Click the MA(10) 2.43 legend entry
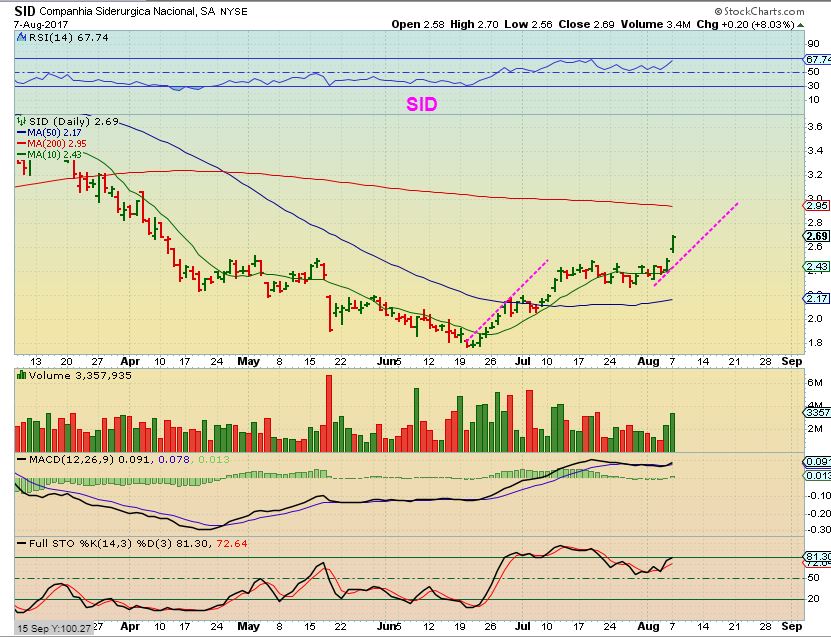This screenshot has height=637, width=831. (x=49, y=155)
